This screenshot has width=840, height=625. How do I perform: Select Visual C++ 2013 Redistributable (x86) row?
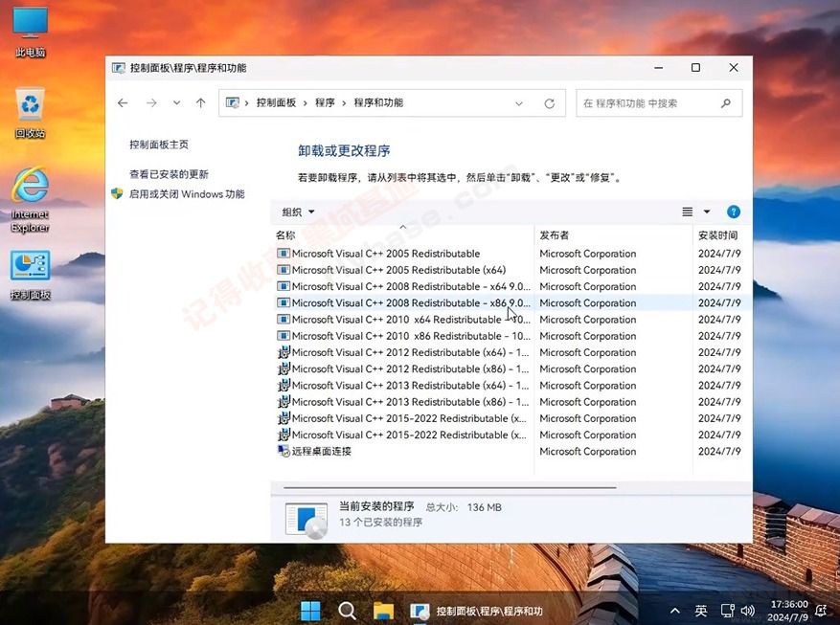[511, 402]
